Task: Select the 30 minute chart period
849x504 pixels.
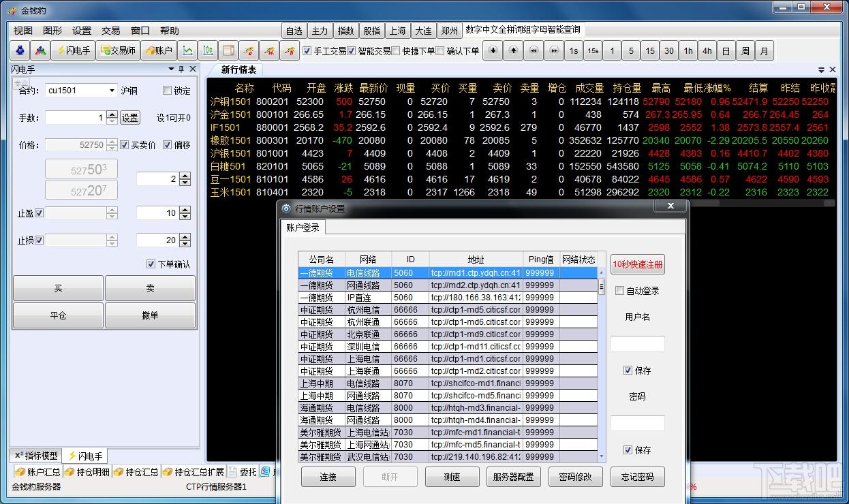Action: pos(669,50)
